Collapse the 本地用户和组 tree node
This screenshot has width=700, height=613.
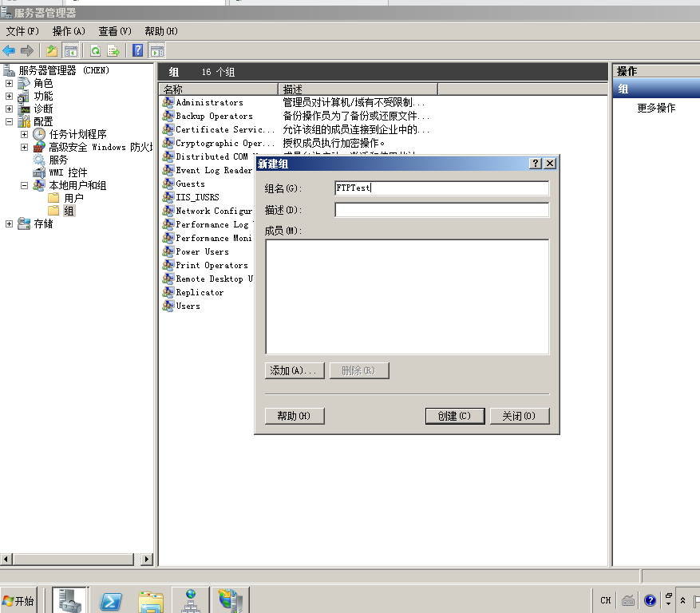(24, 185)
